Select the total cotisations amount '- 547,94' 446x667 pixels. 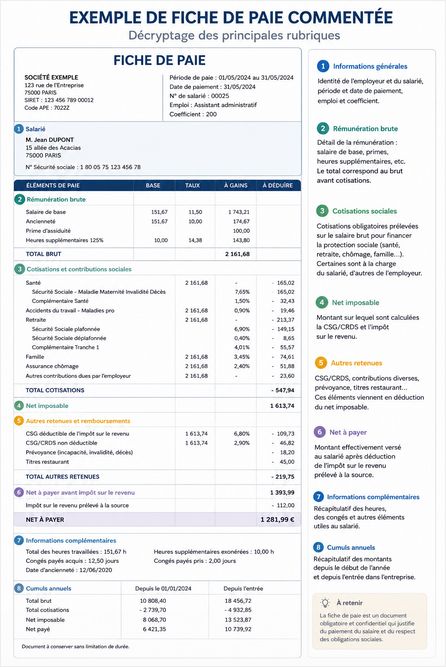point(283,390)
